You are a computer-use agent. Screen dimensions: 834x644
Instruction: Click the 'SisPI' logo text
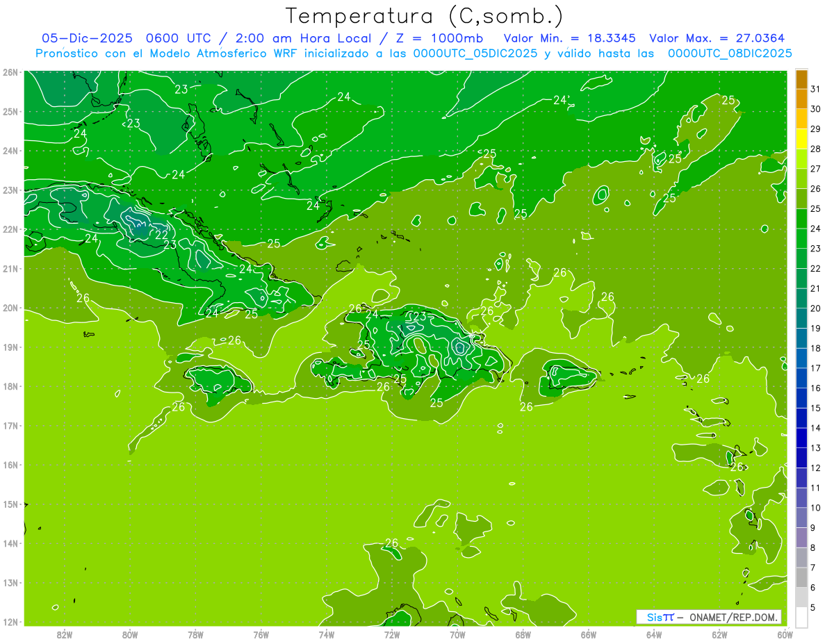pos(660,617)
